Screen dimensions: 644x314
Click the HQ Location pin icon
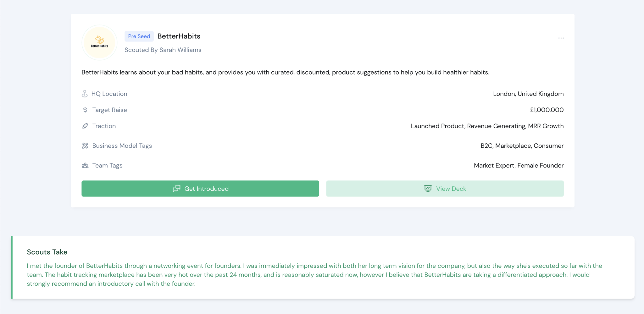pos(85,94)
